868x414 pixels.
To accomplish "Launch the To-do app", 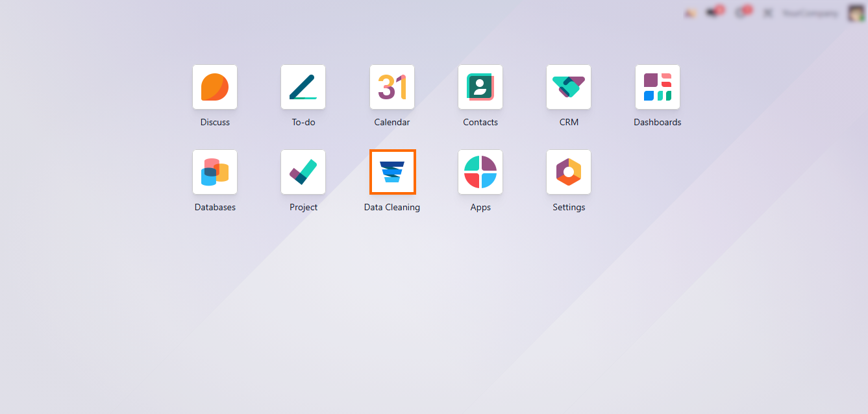I will (303, 87).
